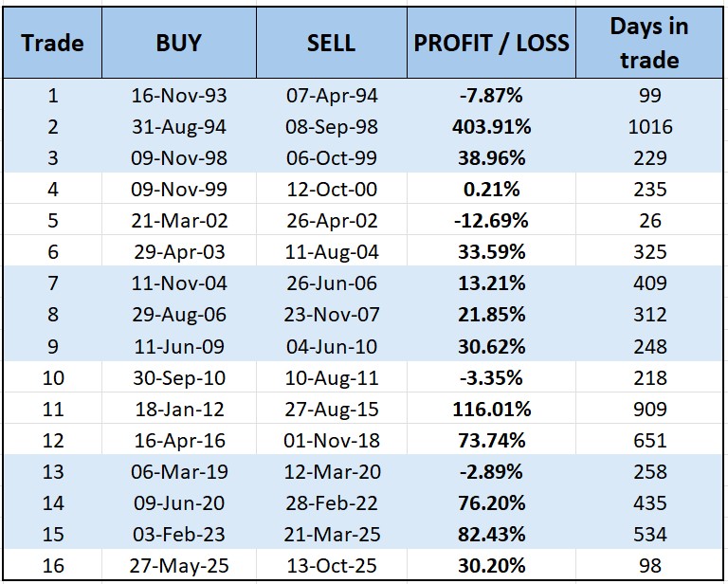Viewport: 728px width, 584px height.
Task: Select the 0.21% profit cell
Action: (x=491, y=190)
